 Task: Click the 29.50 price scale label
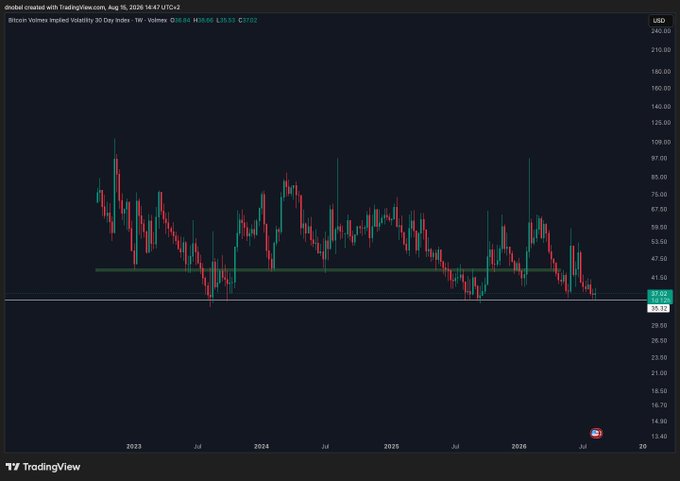pyautogui.click(x=659, y=325)
